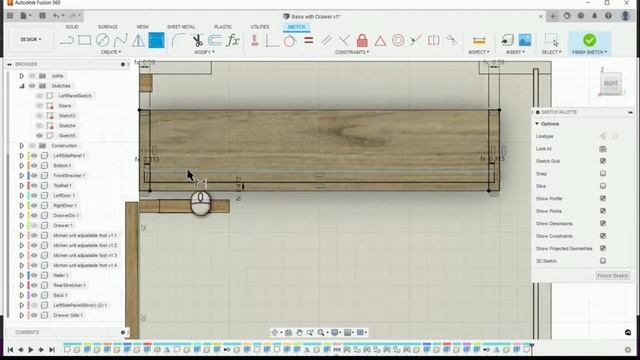Switch to the Mesh tab
Viewport: 640px width, 360px height.
[x=142, y=27]
